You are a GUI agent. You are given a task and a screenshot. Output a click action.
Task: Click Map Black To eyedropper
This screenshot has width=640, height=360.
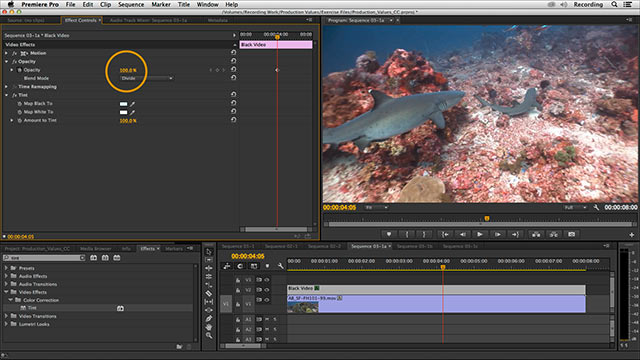click(132, 104)
